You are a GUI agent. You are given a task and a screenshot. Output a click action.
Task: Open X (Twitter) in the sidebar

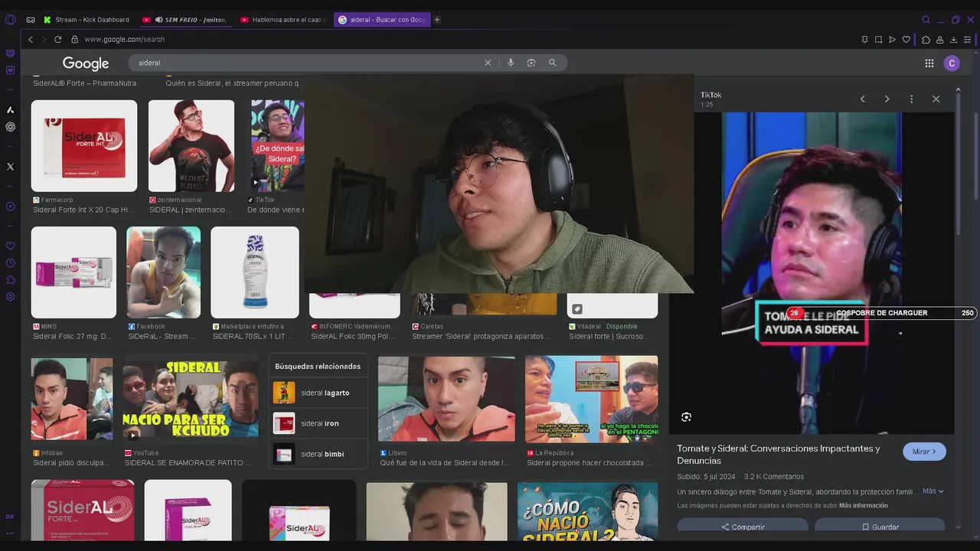click(x=10, y=166)
